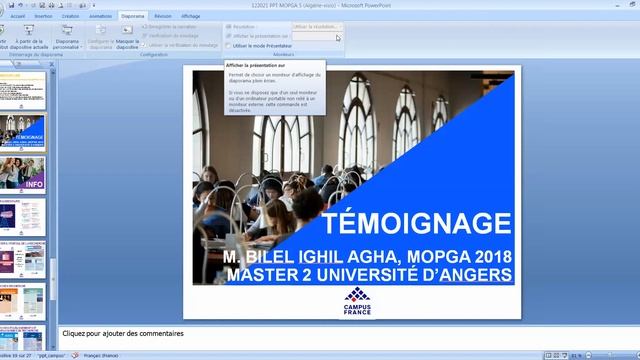Click the spell check icon in status bar
This screenshot has width=640, height=360.
coord(75,356)
